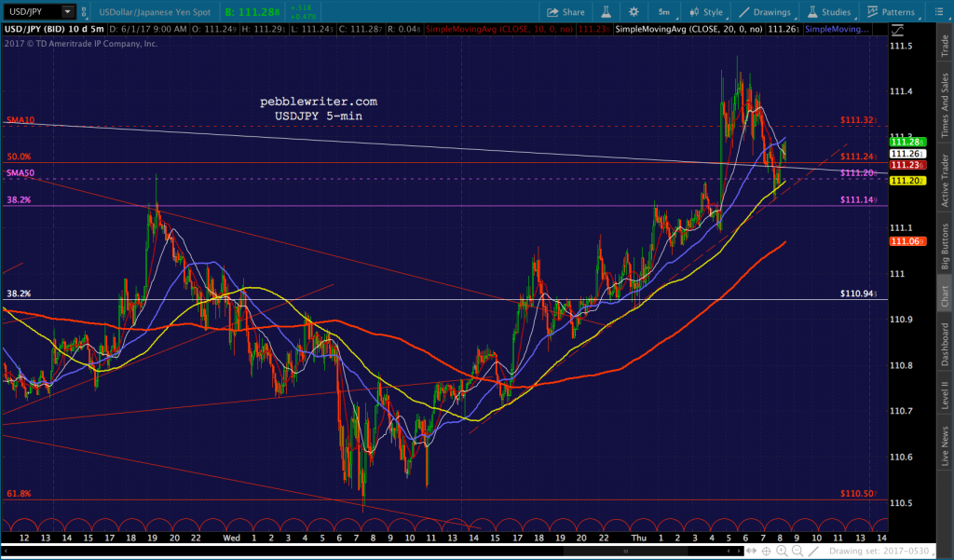Open the 5m timeframe selector

(663, 12)
